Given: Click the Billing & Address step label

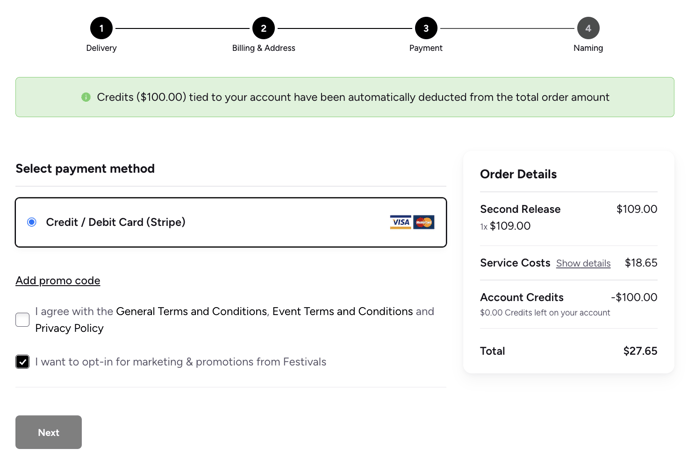Looking at the screenshot, I should click(x=264, y=48).
